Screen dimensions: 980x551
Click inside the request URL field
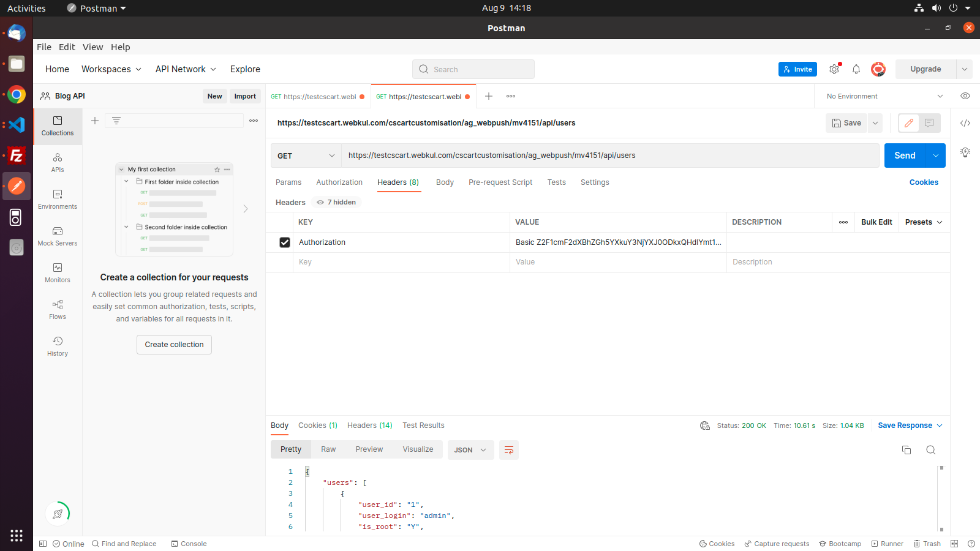tap(551, 156)
